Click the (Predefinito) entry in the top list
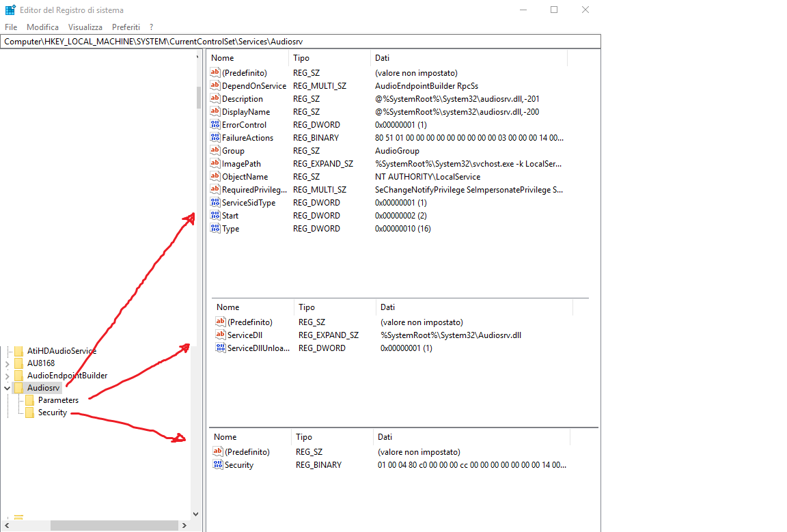 245,73
